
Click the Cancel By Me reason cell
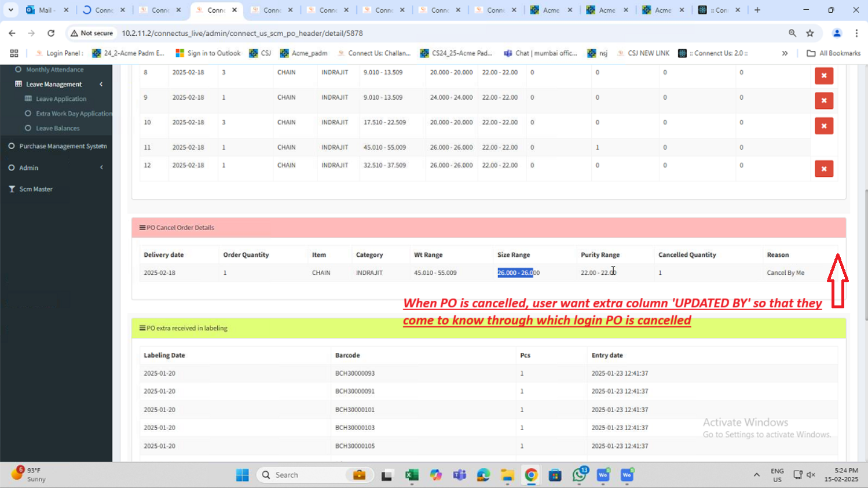(785, 272)
